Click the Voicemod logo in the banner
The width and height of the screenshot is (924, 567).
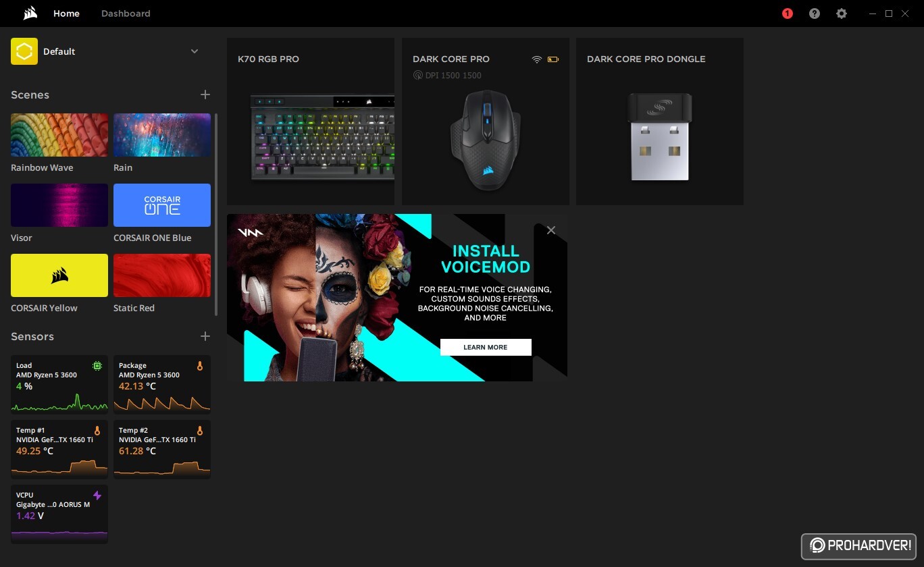pyautogui.click(x=251, y=232)
